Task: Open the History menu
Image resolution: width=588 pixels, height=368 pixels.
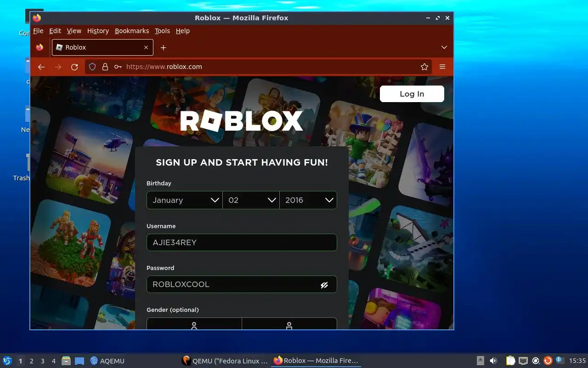Action: [x=98, y=31]
